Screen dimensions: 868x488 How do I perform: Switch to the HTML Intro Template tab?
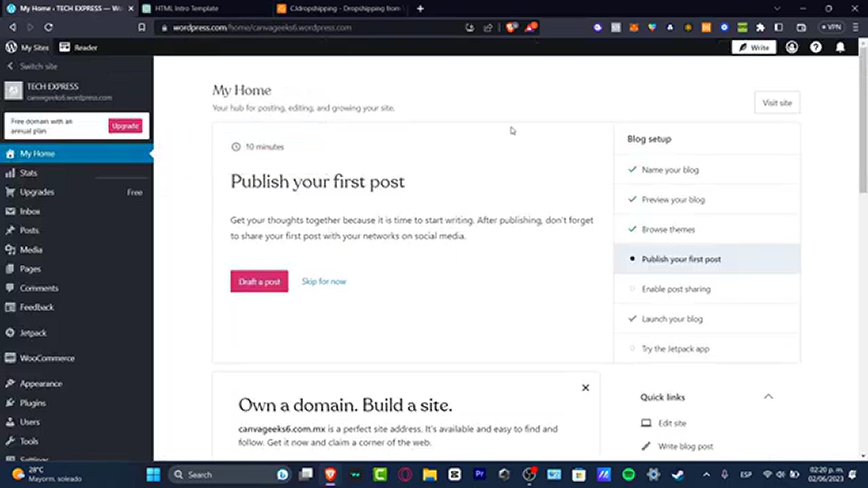186,8
